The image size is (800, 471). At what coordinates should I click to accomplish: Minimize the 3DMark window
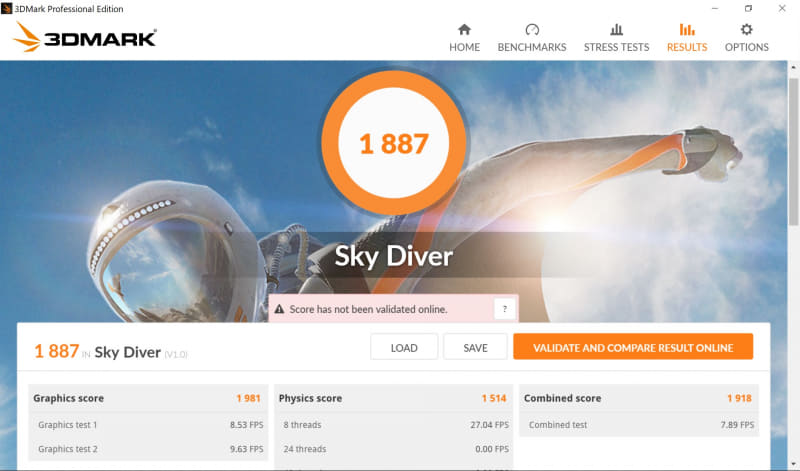[x=715, y=8]
